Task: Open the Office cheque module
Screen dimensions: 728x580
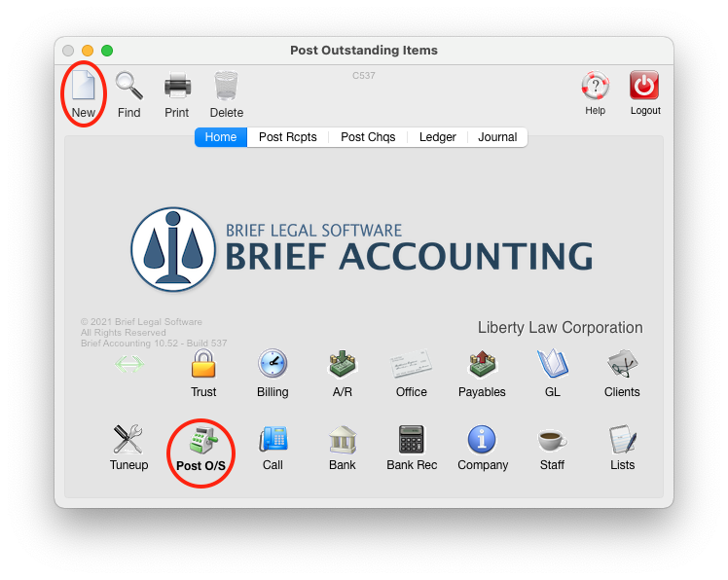Action: point(411,364)
